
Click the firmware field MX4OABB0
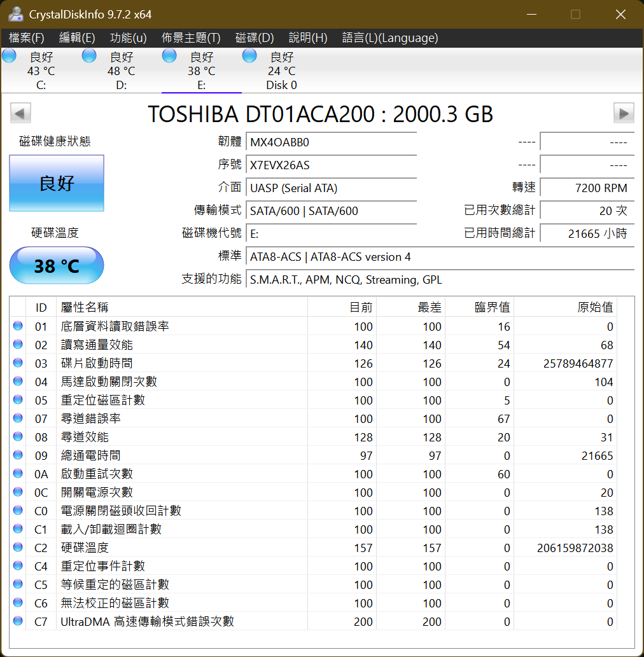(331, 142)
